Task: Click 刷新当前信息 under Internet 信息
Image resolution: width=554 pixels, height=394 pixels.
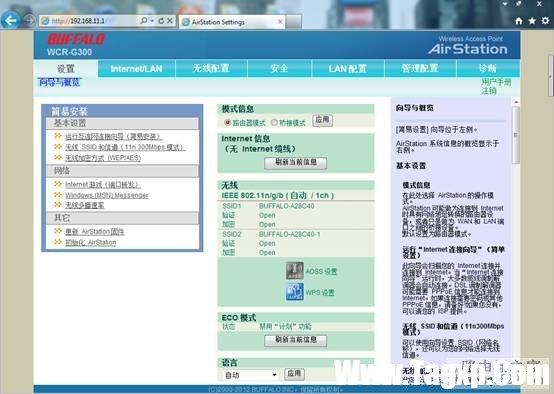Action: [x=295, y=163]
